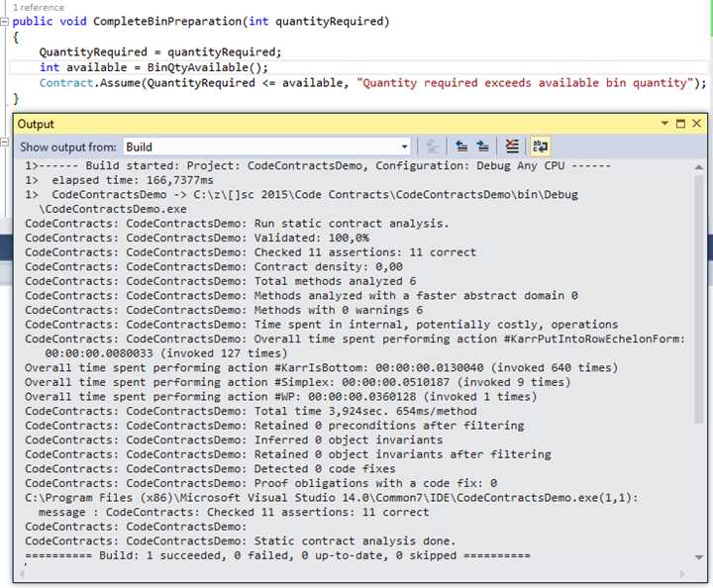The height and width of the screenshot is (588, 713).
Task: Open Output window position menu arrow
Action: click(664, 123)
